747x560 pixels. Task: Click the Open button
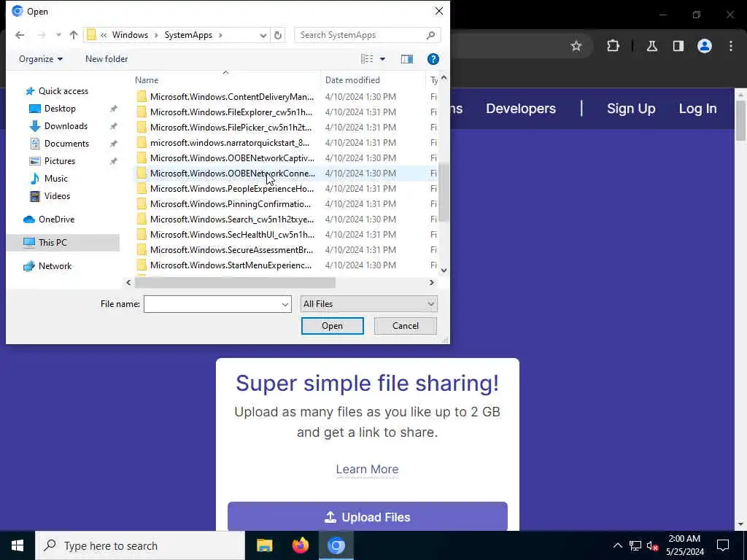tap(332, 326)
